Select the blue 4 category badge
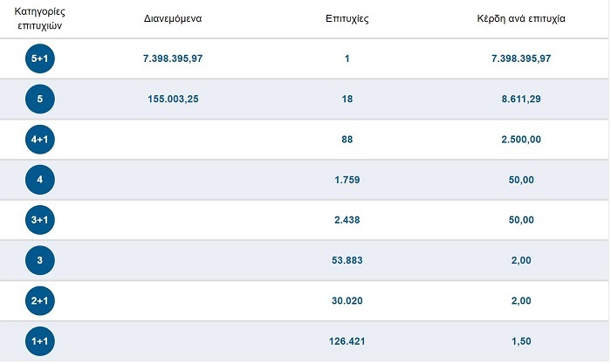 point(40,180)
